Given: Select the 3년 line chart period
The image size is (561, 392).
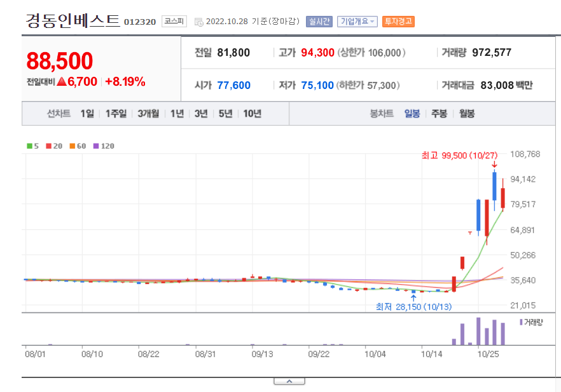Looking at the screenshot, I should coord(201,114).
